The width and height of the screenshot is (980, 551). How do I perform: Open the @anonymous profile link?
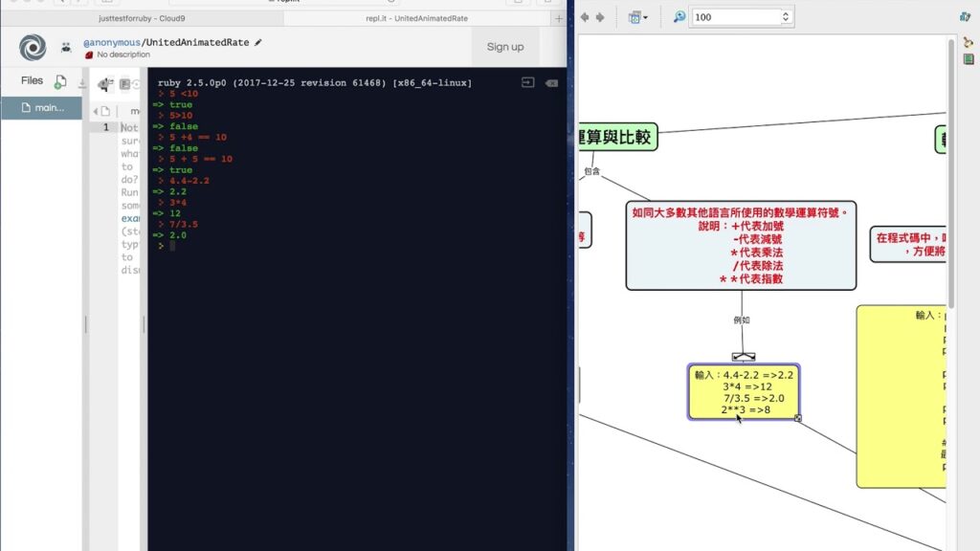112,42
